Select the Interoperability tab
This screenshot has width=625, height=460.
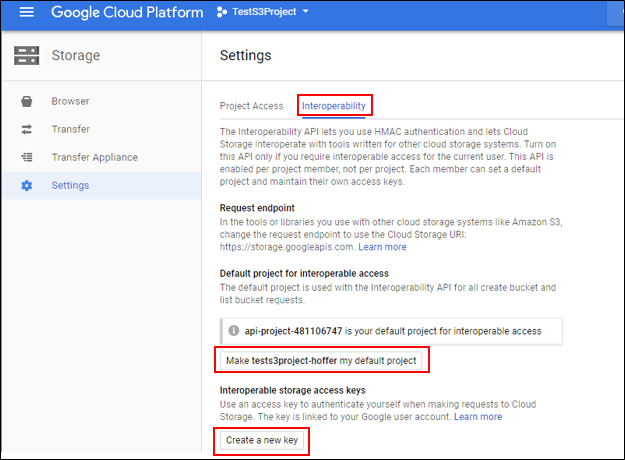pyautogui.click(x=334, y=106)
